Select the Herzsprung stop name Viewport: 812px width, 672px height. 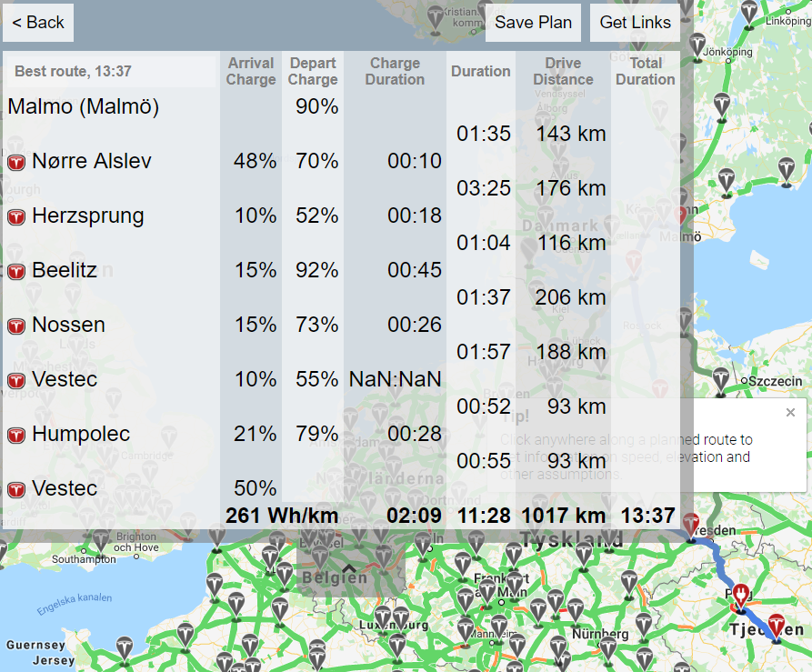88,216
